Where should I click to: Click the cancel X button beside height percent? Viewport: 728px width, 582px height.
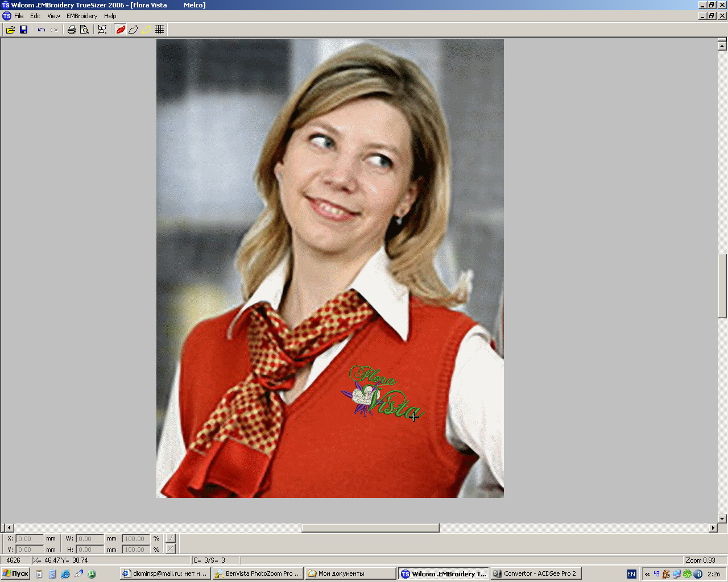(x=170, y=549)
